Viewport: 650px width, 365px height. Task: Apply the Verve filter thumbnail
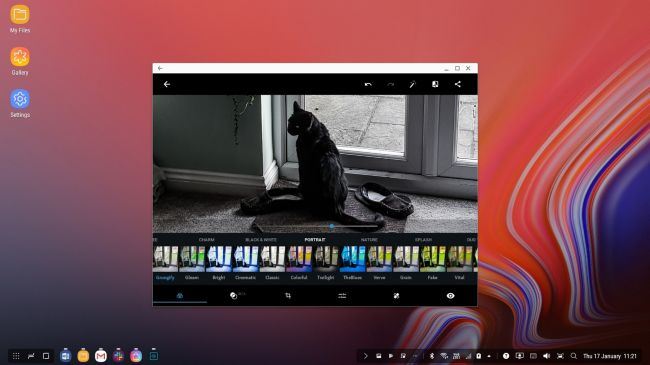(379, 259)
